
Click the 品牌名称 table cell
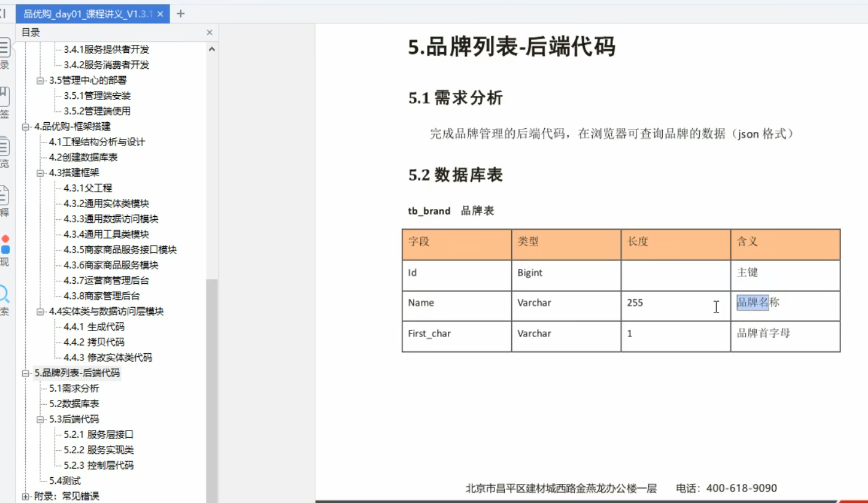pos(785,306)
